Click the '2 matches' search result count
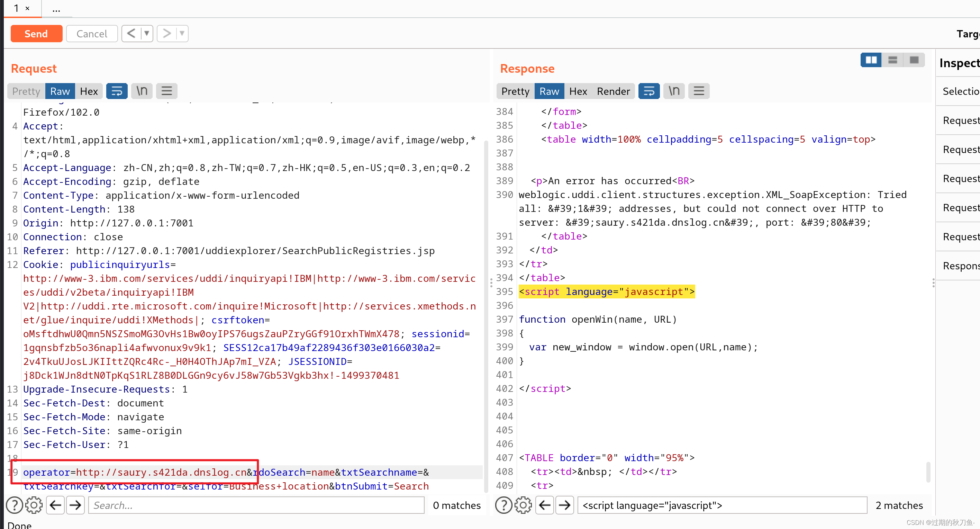 [899, 505]
